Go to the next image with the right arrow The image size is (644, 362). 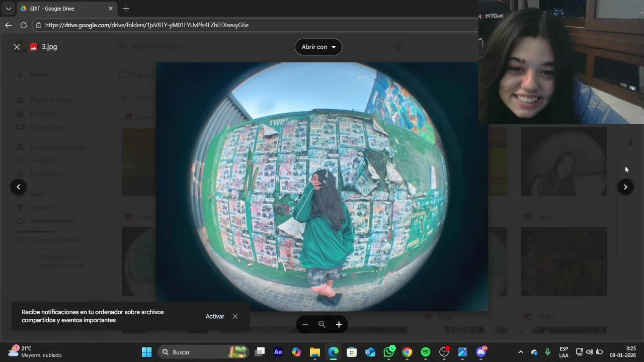[625, 187]
